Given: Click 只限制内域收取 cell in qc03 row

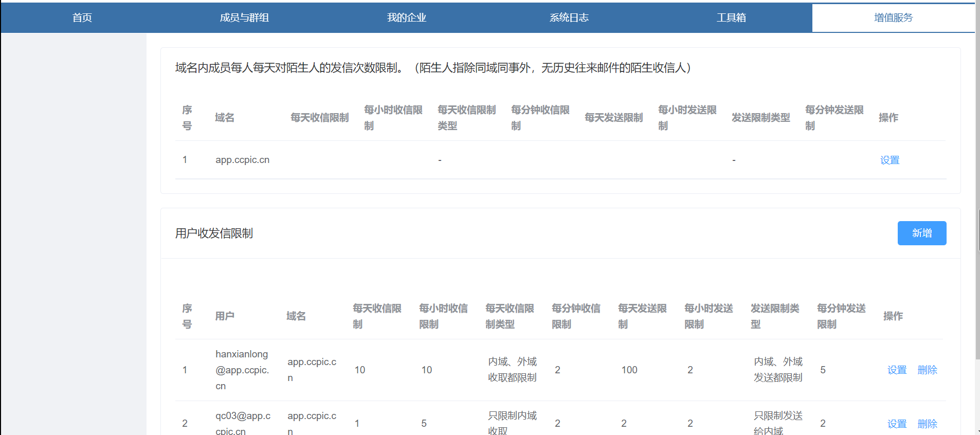Looking at the screenshot, I should tap(512, 423).
